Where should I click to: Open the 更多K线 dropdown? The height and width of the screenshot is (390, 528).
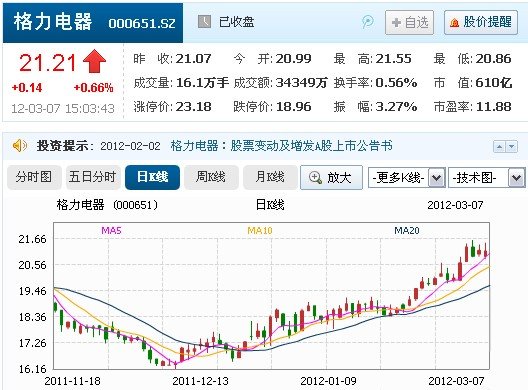click(406, 177)
